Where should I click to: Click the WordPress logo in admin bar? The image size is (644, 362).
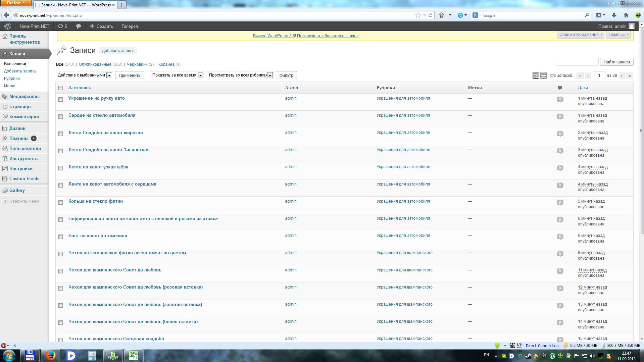(x=8, y=26)
